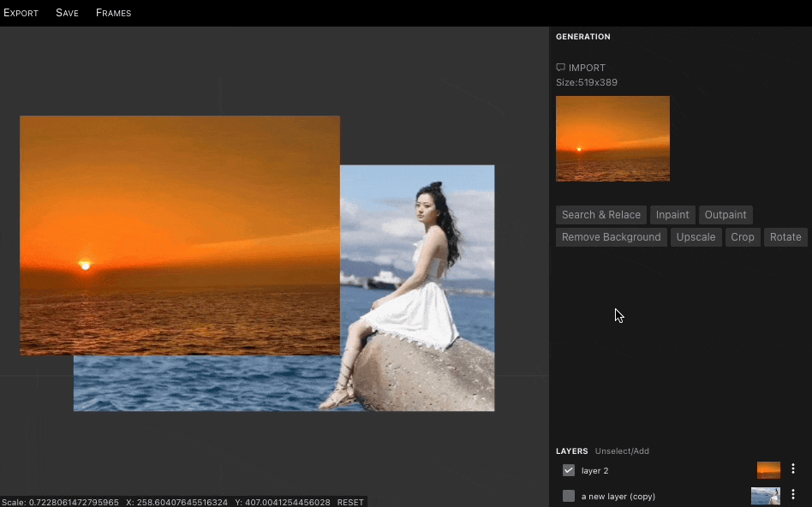Image resolution: width=812 pixels, height=507 pixels.
Task: Open options menu for 'a new layer (copy)'
Action: [x=793, y=495]
